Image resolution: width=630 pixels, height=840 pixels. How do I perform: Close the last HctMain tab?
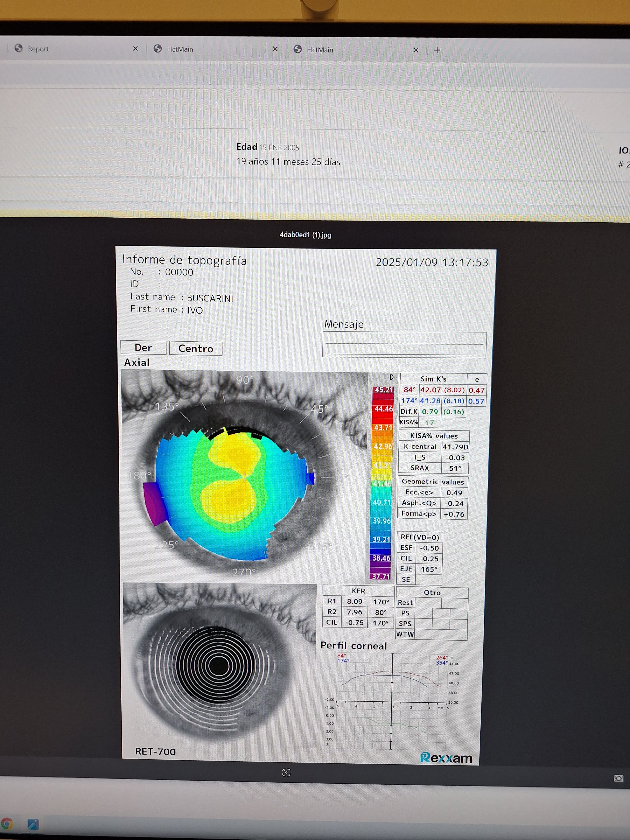(416, 50)
